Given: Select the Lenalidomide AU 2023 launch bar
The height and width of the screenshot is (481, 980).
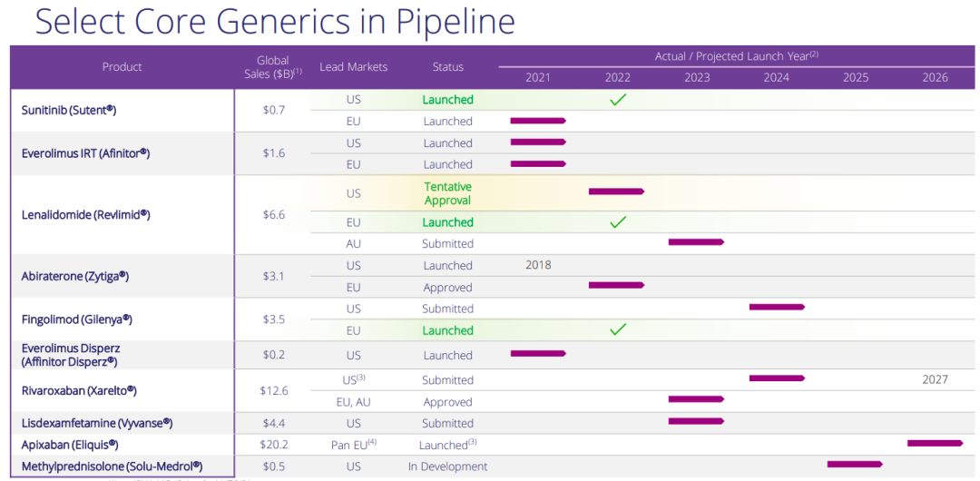Looking at the screenshot, I should 696,241.
